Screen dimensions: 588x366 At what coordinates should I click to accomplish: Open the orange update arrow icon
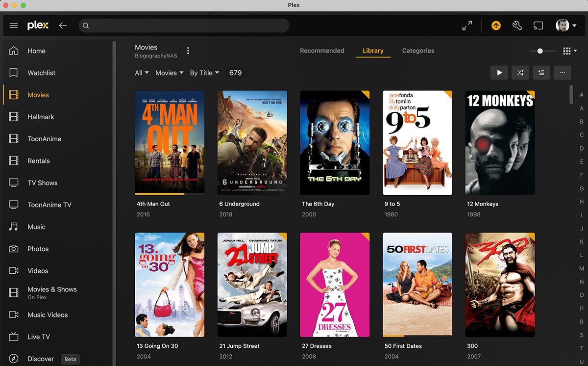(x=496, y=26)
